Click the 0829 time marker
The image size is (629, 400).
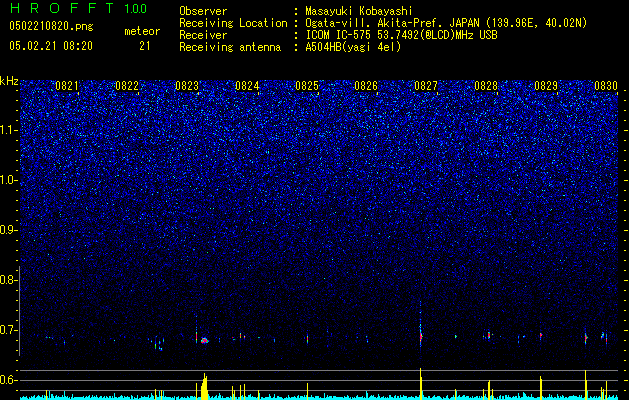tap(546, 86)
